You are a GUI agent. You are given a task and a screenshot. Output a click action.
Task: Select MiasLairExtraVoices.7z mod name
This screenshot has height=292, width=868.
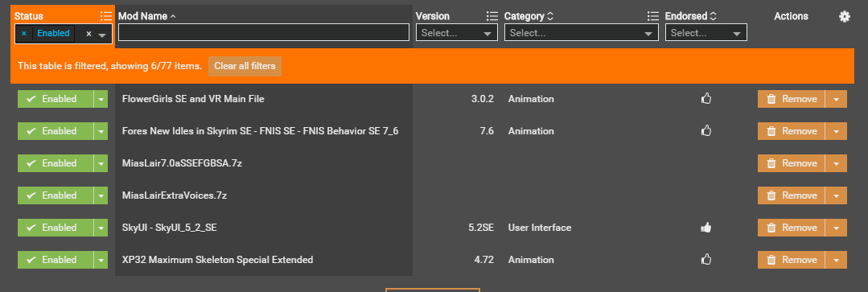click(x=175, y=195)
